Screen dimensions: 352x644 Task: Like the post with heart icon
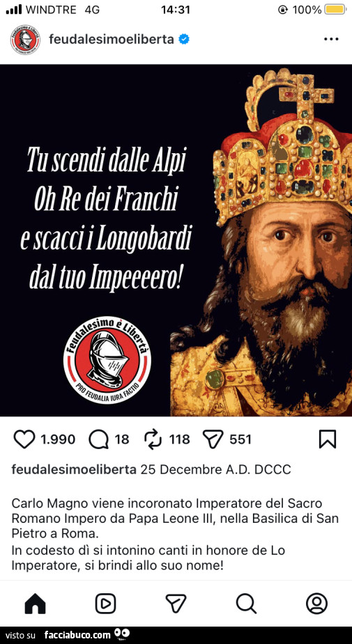click(x=24, y=440)
